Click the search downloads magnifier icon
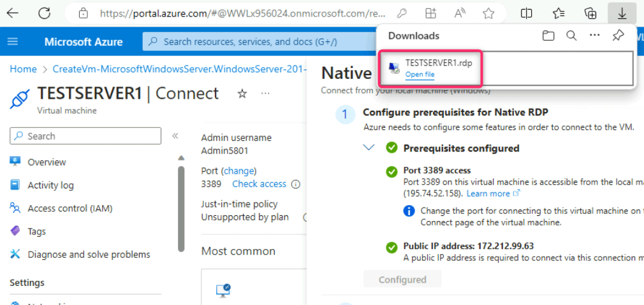This screenshot has width=644, height=305. (571, 36)
